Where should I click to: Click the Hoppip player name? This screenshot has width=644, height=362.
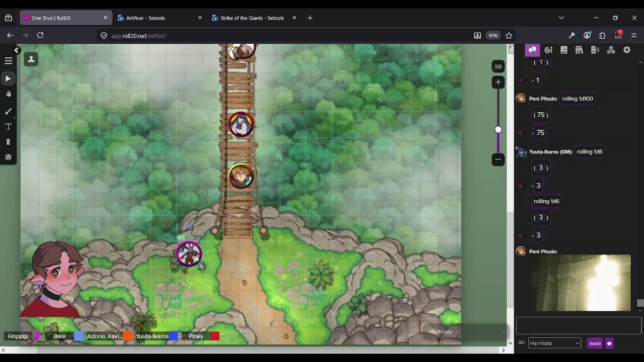pyautogui.click(x=18, y=336)
